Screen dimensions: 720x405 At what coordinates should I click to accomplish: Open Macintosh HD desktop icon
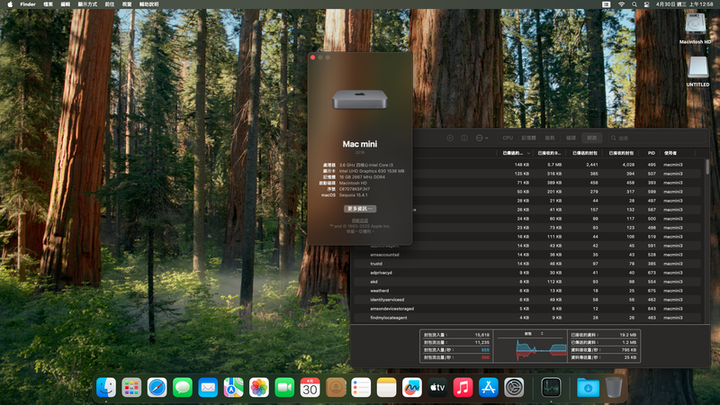tap(695, 28)
